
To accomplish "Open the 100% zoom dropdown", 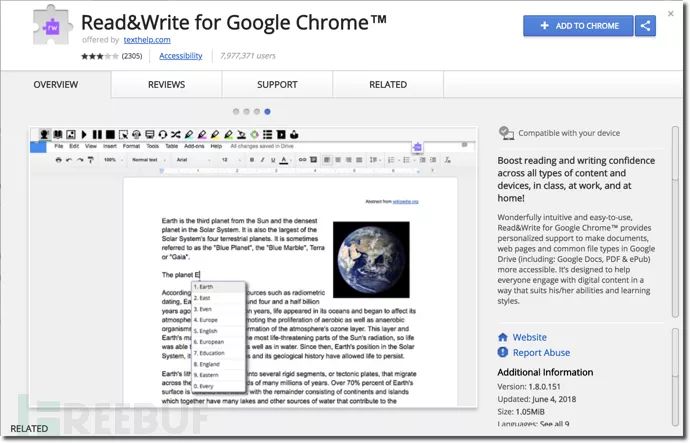I will 114,160.
